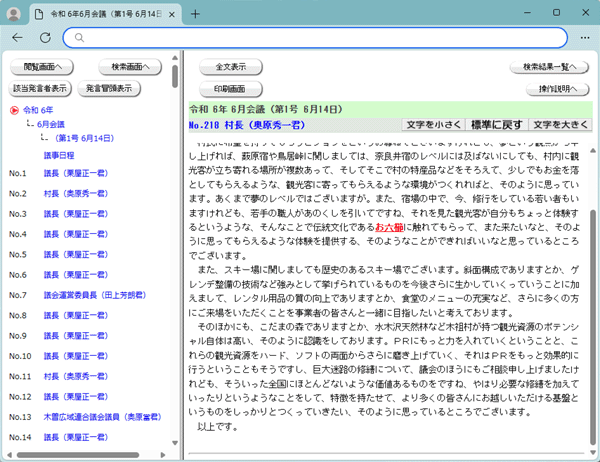600x462 pixels.
Task: Open a new browser tab
Action: pos(195,14)
